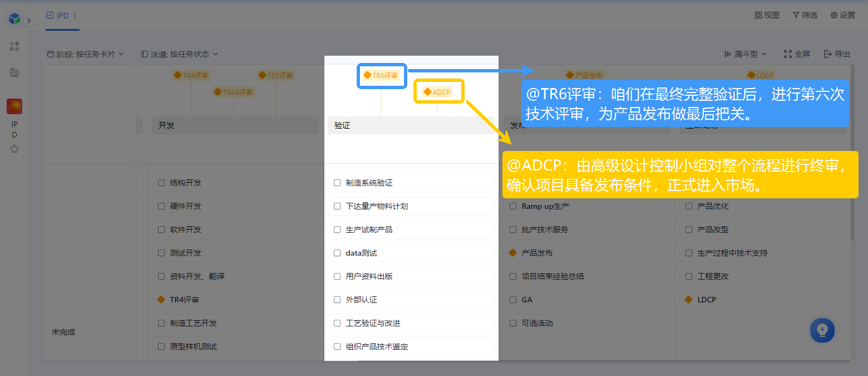Click the vertical scrollbar on the right
Viewport: 868px width, 376px height.
852,153
